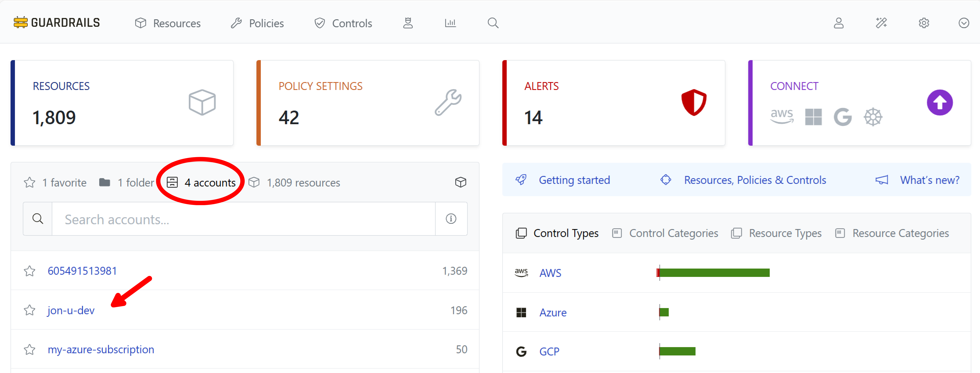
Task: Favorite account 605491513981 using its star
Action: pyautogui.click(x=29, y=271)
